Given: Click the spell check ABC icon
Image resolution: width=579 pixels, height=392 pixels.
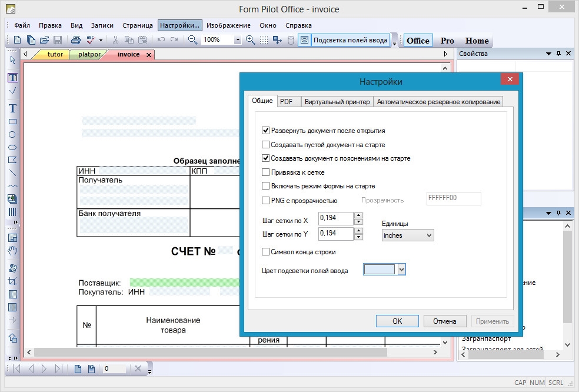Looking at the screenshot, I should click(91, 40).
